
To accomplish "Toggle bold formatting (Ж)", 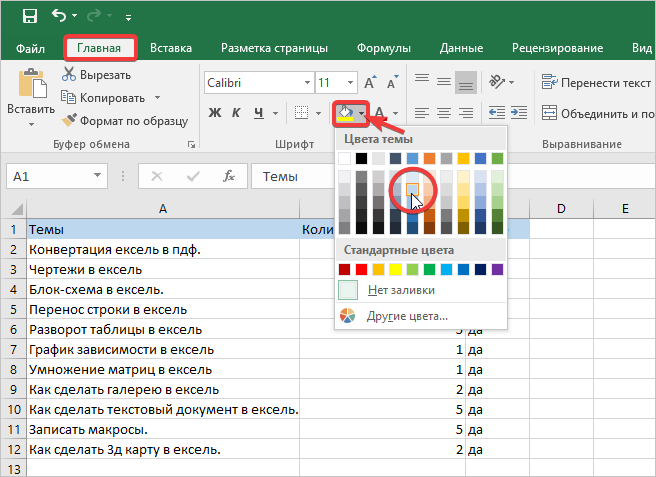I will [x=214, y=112].
